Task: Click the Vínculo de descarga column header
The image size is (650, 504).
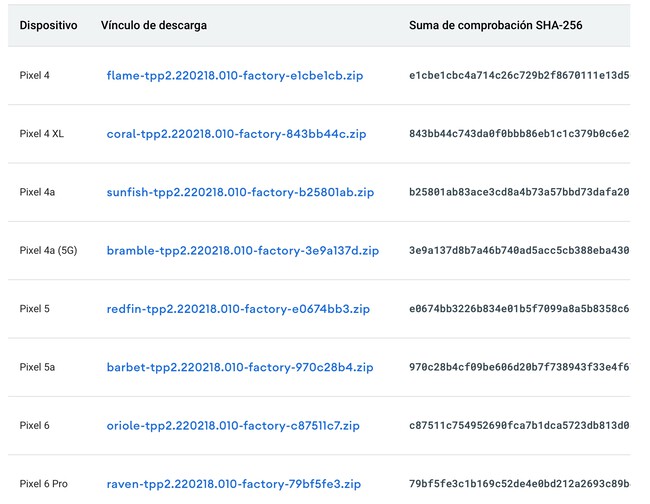Action: tap(154, 25)
